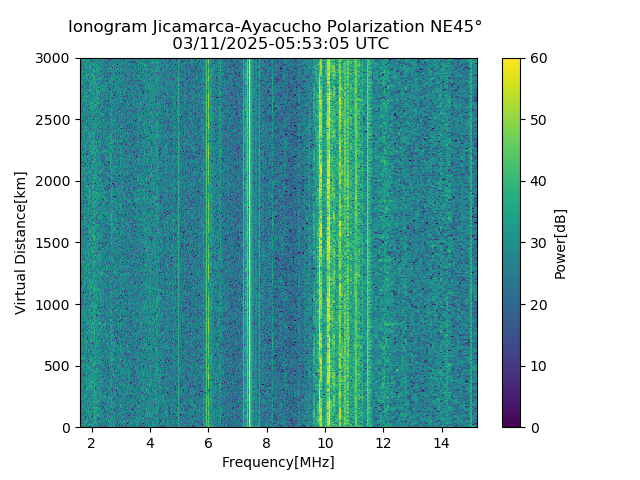Image resolution: width=640 pixels, height=480 pixels.
Task: Click the vertical line near 6 MHz
Action: [208, 243]
